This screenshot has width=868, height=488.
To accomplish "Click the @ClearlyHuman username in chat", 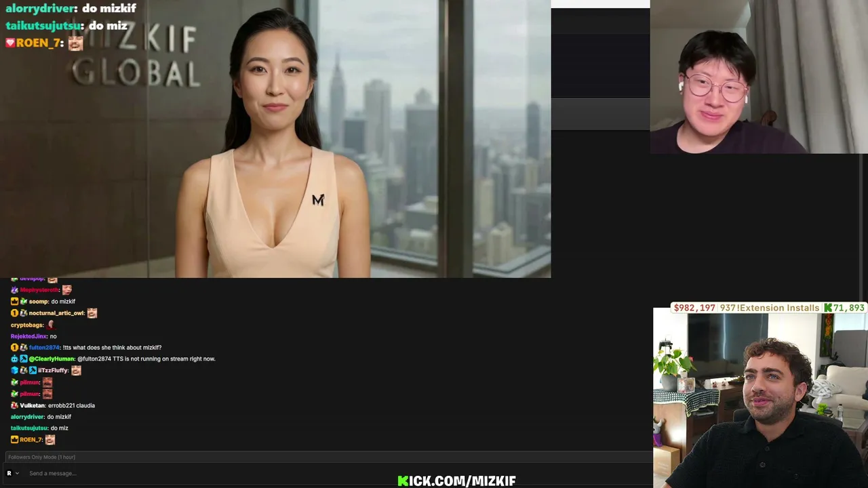I will 52,359.
